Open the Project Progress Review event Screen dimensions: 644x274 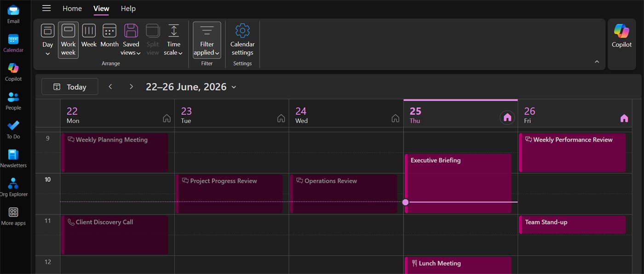pos(229,194)
